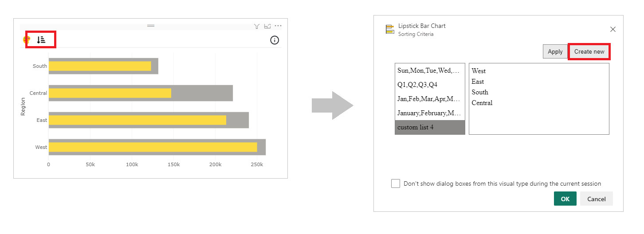Confirm the dialog with the OK button
644x234 pixels.
pyautogui.click(x=565, y=199)
